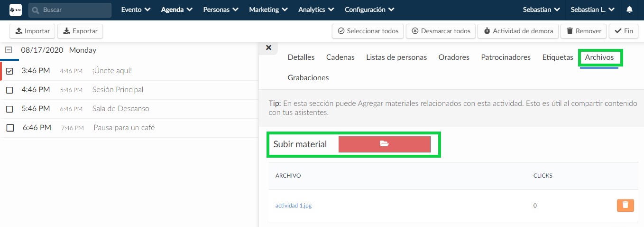
Task: Open the Personas menu
Action: tap(221, 9)
